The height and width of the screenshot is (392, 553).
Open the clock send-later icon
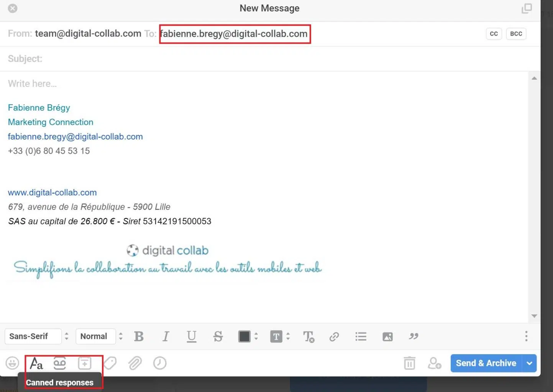tap(160, 363)
